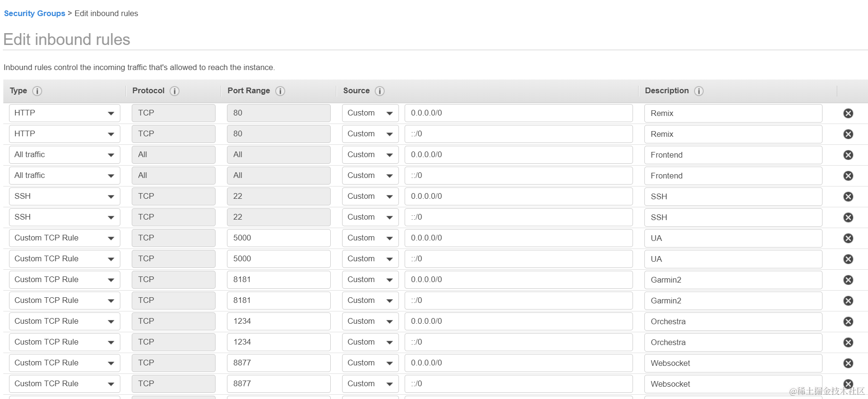Show info tooltip for Protocol column
This screenshot has height=399, width=868.
click(x=174, y=91)
